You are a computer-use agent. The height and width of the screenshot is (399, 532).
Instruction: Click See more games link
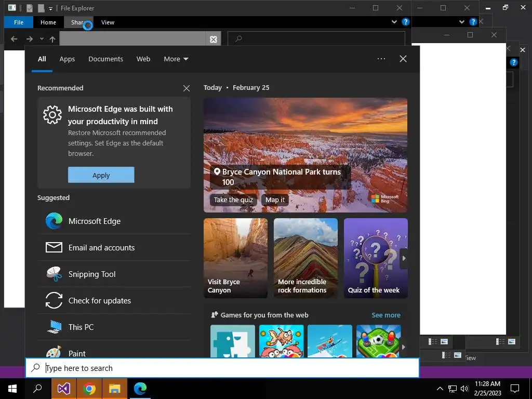(x=386, y=315)
